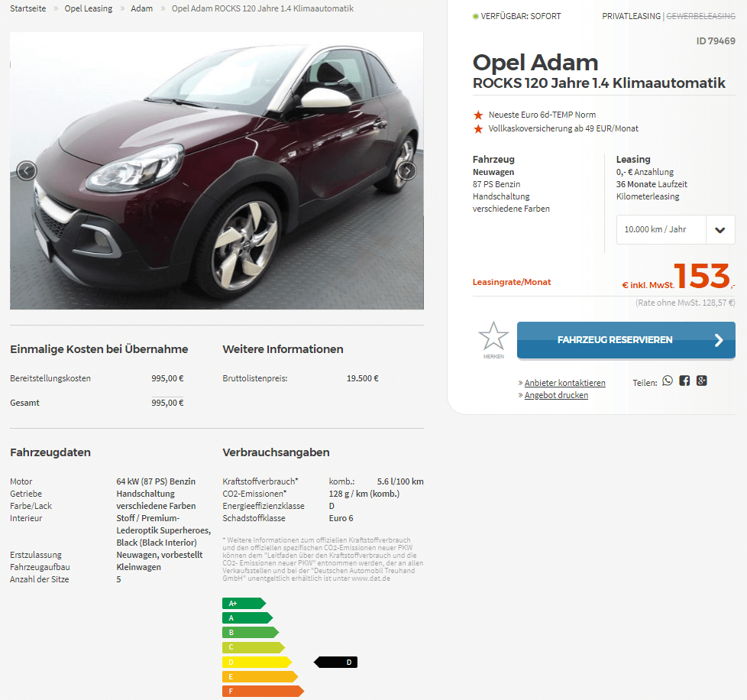The image size is (747, 700).
Task: Show the next car photo with right arrow
Action: tap(407, 170)
